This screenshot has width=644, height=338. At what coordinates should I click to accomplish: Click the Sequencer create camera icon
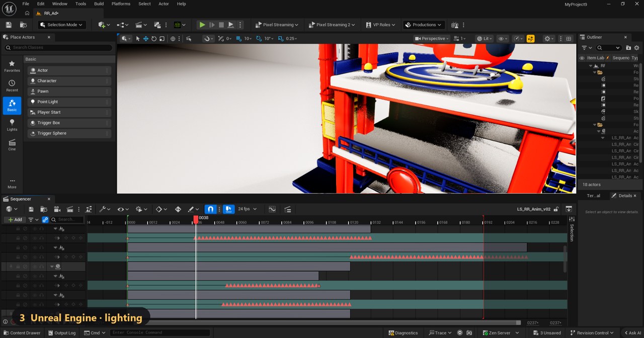coord(57,209)
